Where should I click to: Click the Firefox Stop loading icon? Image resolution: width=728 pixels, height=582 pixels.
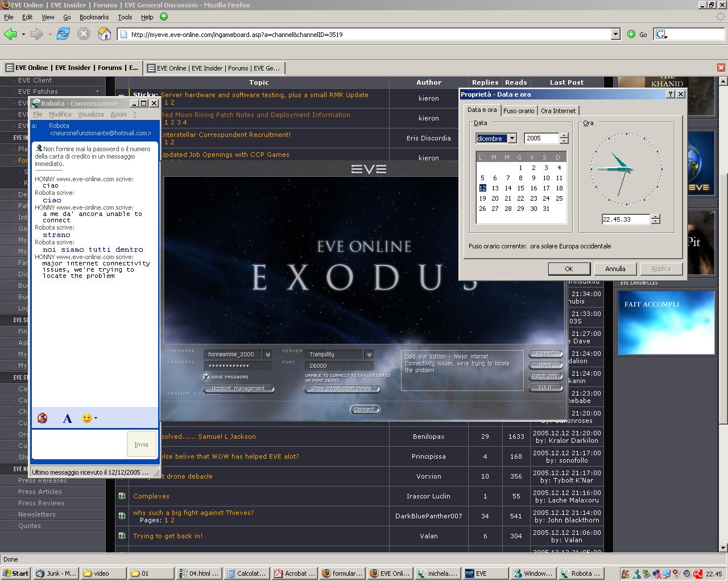pos(84,34)
